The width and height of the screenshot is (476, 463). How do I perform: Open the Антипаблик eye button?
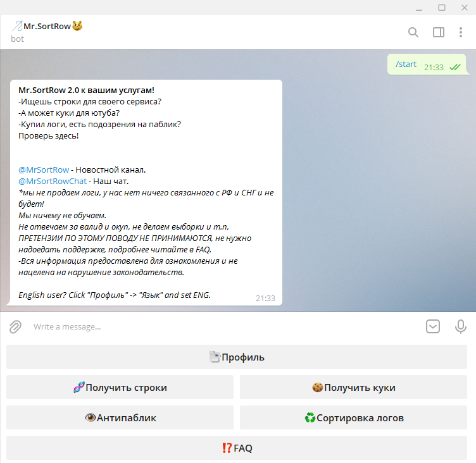click(x=120, y=417)
